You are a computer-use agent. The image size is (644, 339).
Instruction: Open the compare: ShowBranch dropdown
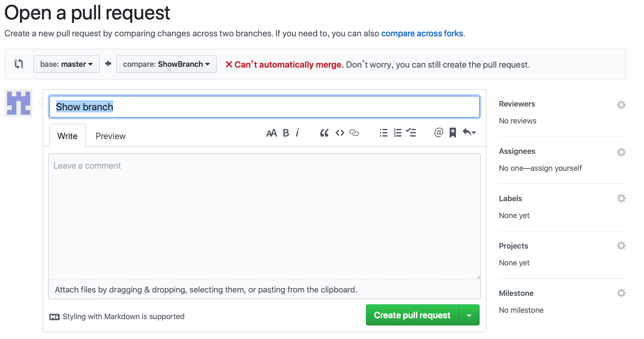pos(166,64)
